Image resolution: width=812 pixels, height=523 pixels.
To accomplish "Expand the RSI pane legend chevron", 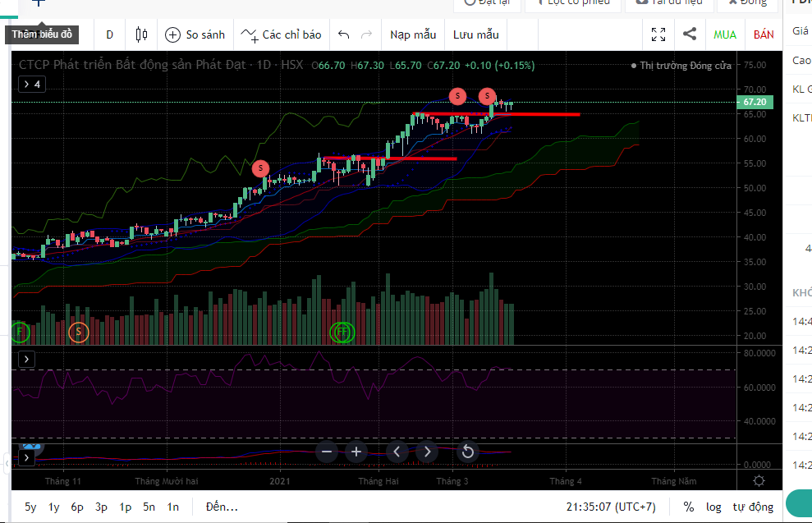I will click(x=26, y=360).
